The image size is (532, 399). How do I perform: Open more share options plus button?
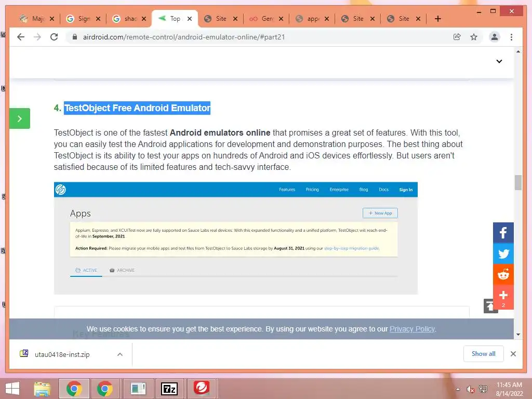(x=503, y=297)
